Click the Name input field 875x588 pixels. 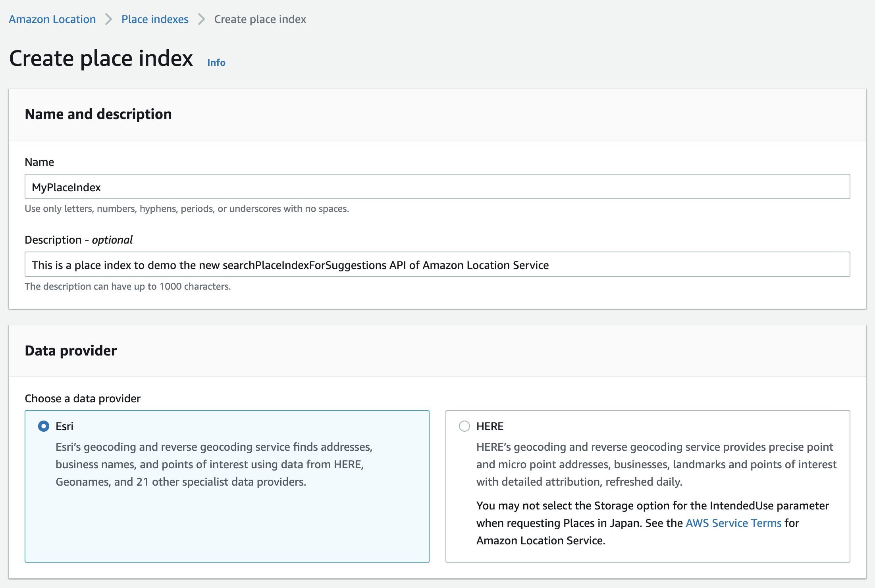pyautogui.click(x=437, y=186)
